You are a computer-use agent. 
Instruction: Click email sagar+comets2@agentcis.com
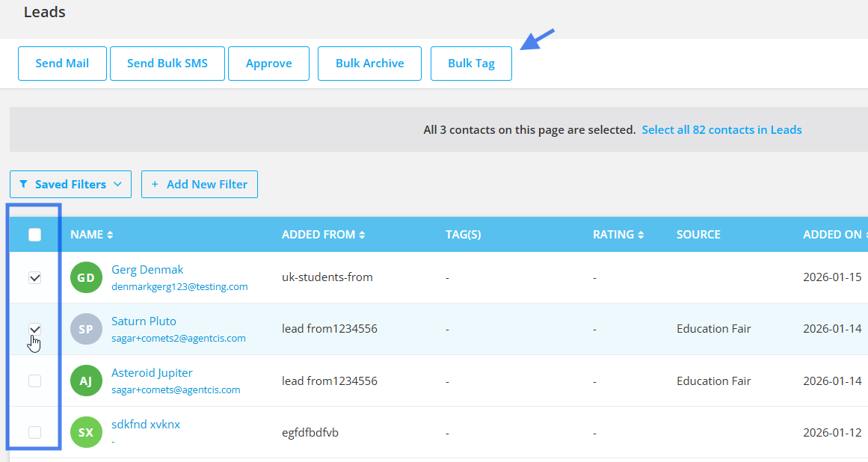click(x=178, y=338)
